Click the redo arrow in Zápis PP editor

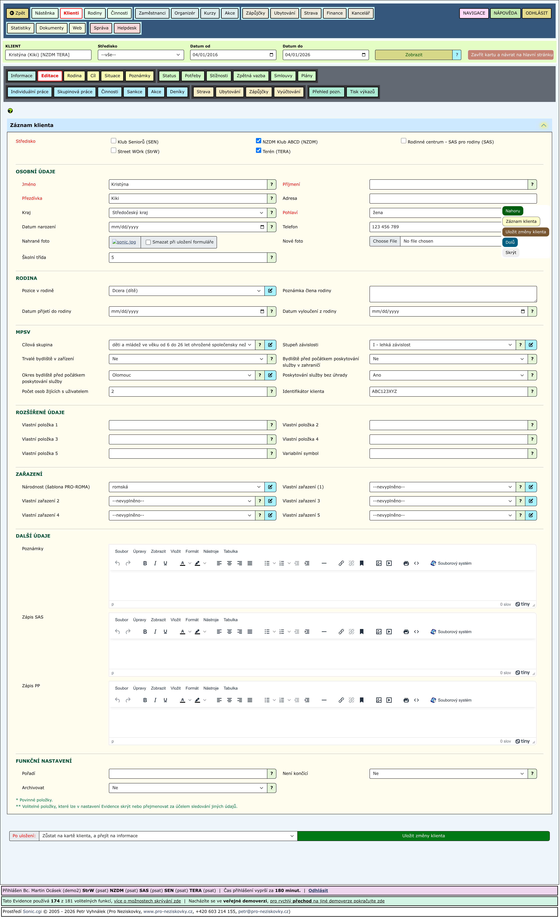coord(128,700)
